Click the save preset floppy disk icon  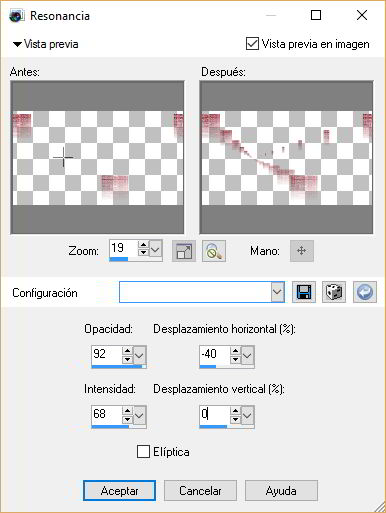(x=304, y=292)
